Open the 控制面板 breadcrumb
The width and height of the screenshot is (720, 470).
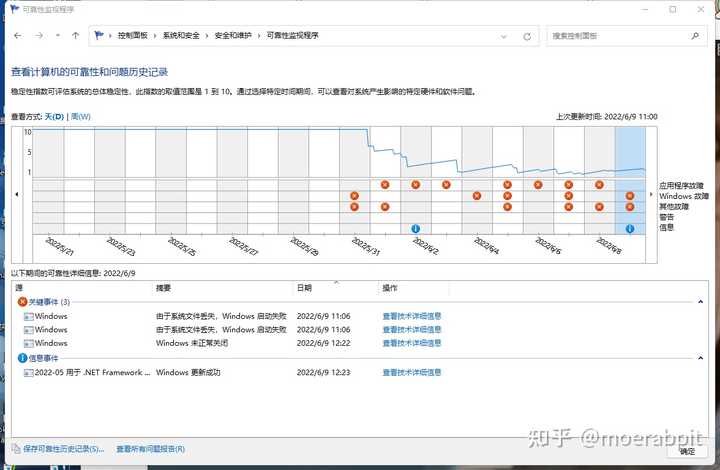click(133, 35)
